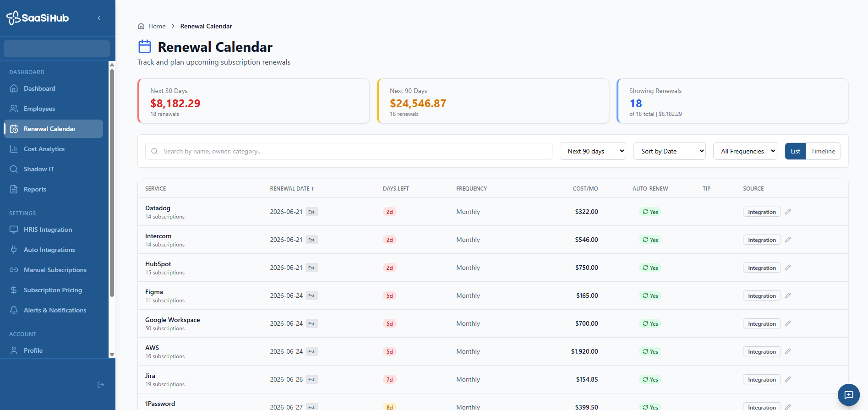Click the sidebar scrollbar down arrow
The height and width of the screenshot is (410, 868).
tap(112, 355)
